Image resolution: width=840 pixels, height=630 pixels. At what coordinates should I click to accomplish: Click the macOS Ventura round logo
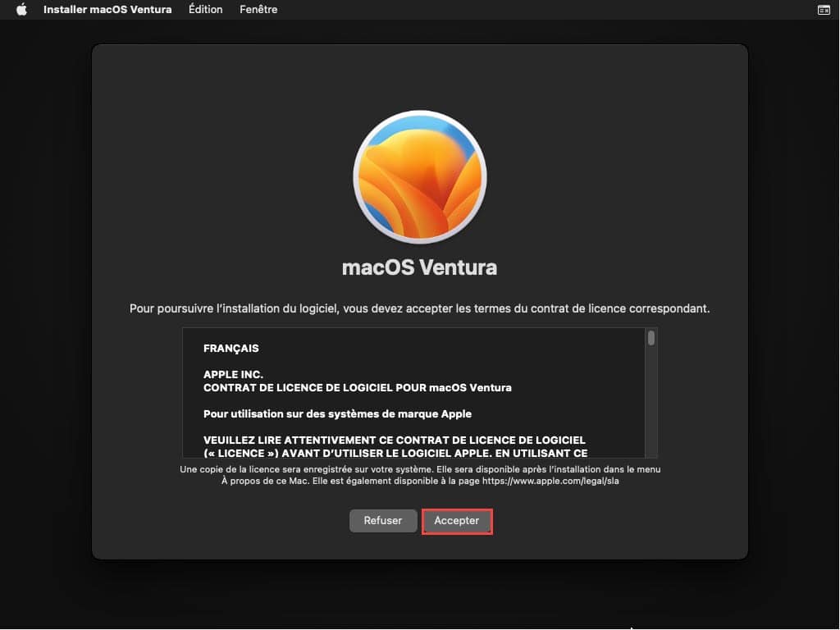click(420, 177)
